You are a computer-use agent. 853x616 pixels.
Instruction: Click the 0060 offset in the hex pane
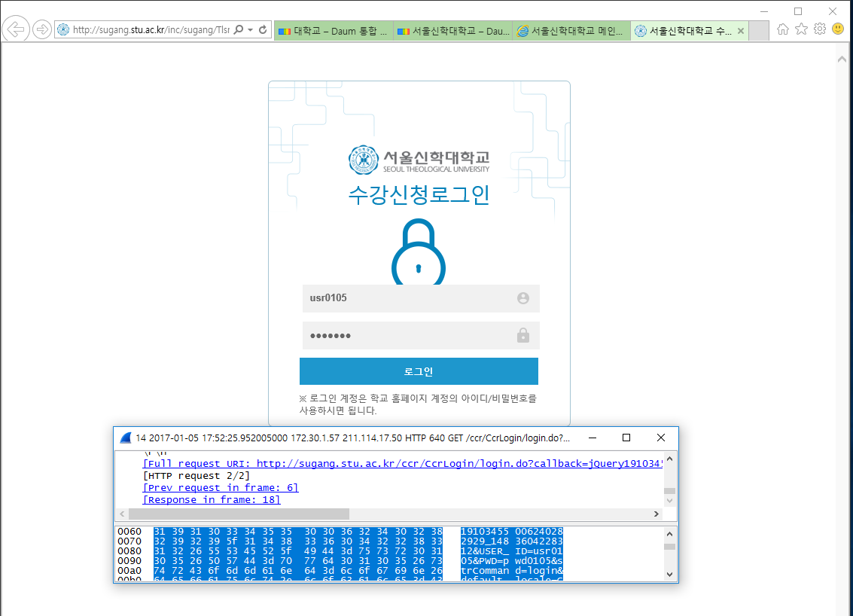(129, 532)
